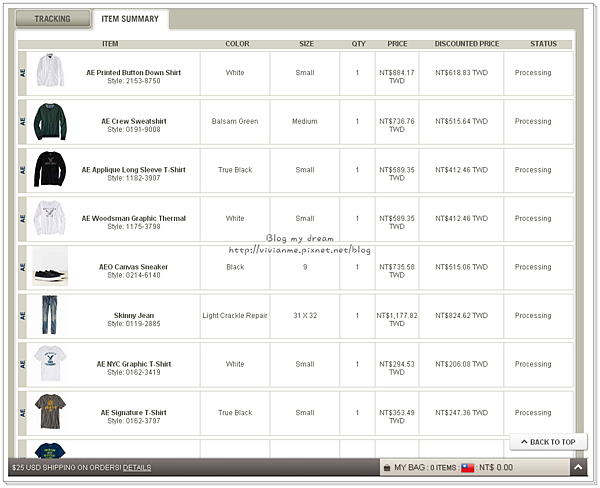The image size is (600, 488).
Task: Click the shopping bag icon
Action: tap(387, 468)
